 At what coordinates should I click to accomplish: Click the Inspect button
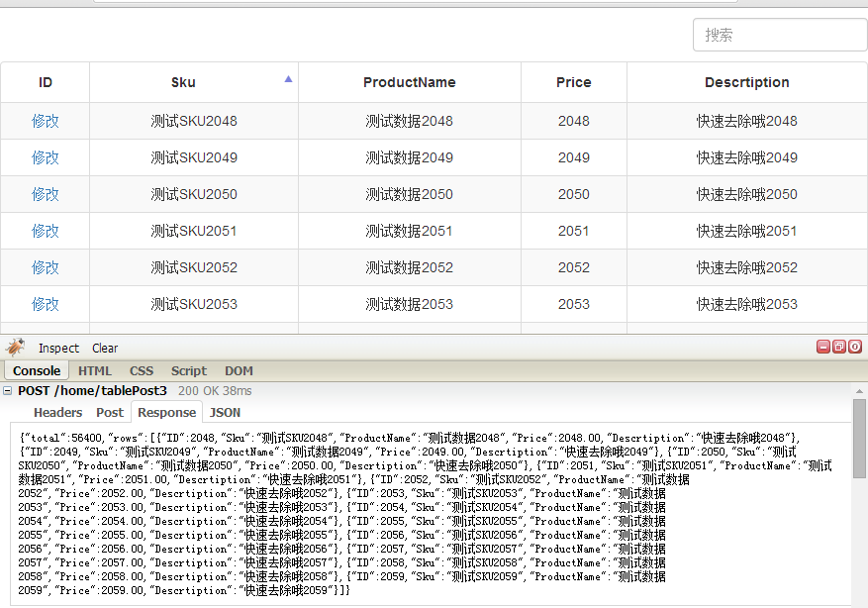pos(58,349)
